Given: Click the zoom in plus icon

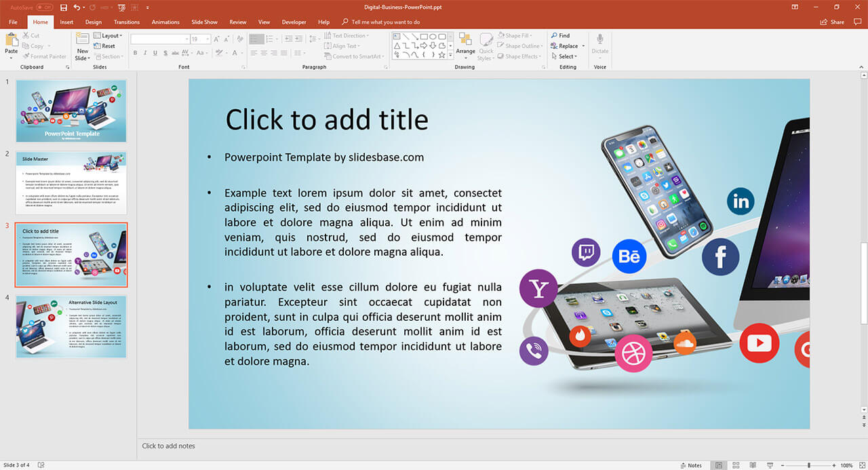Looking at the screenshot, I should tap(833, 465).
